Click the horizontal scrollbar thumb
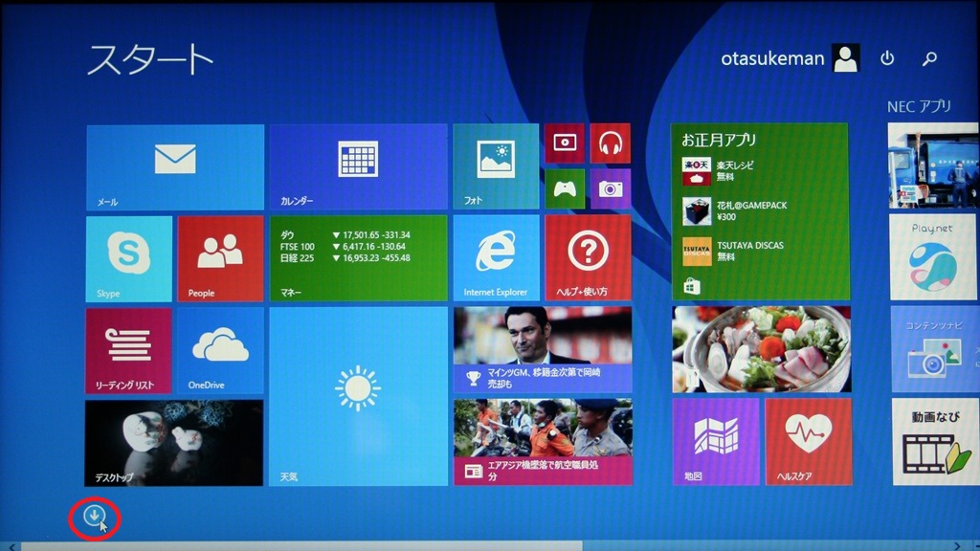The width and height of the screenshot is (980, 551). coord(301,546)
